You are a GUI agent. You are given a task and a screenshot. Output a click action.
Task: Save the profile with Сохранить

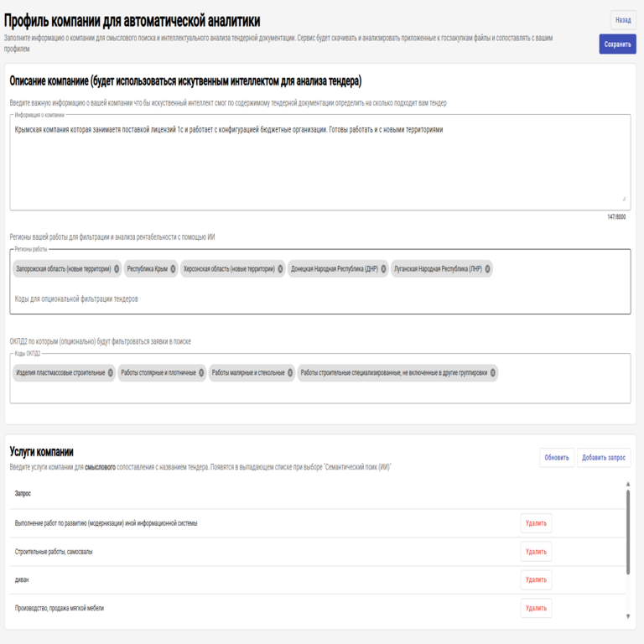click(617, 44)
